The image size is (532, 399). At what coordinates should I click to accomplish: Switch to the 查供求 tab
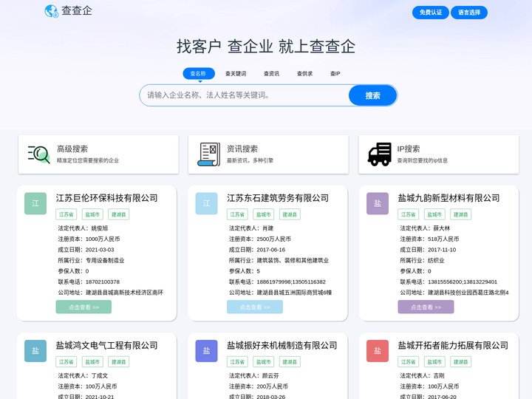pos(304,74)
